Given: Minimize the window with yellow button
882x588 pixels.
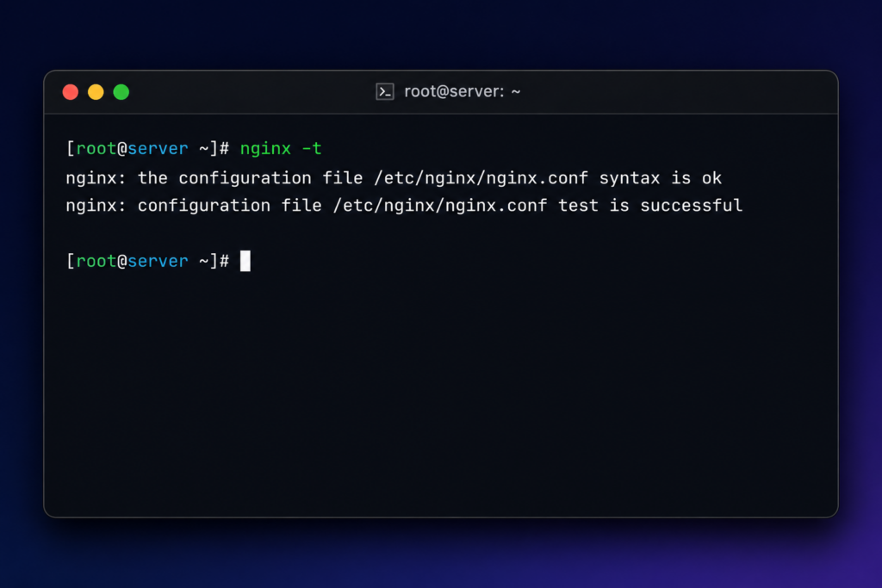Looking at the screenshot, I should (x=96, y=92).
